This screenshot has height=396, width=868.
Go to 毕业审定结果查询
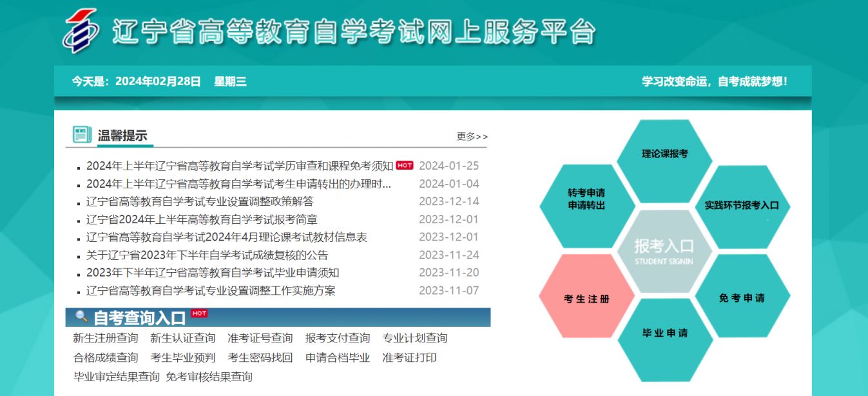117,377
